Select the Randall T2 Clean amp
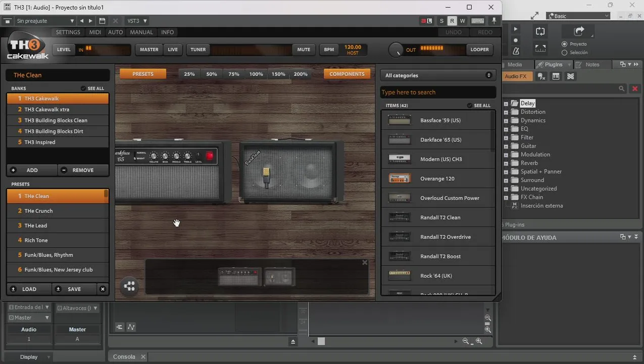 (x=437, y=217)
